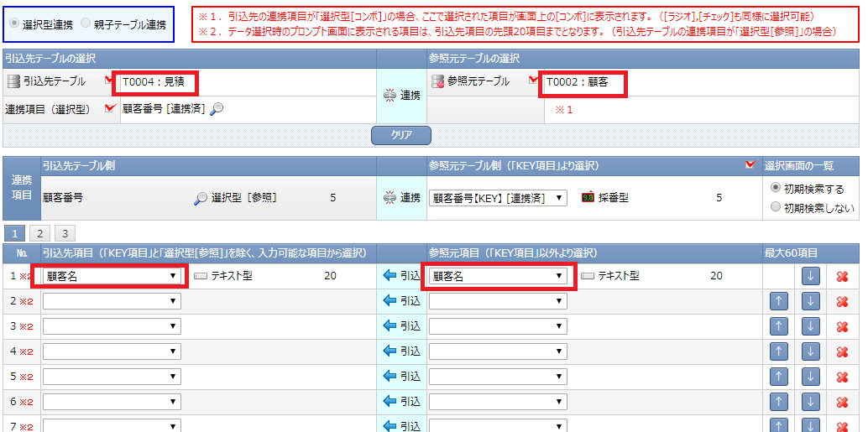Open the 顧客番号【KEY】 dropdown
This screenshot has height=432, width=868.
(498, 198)
